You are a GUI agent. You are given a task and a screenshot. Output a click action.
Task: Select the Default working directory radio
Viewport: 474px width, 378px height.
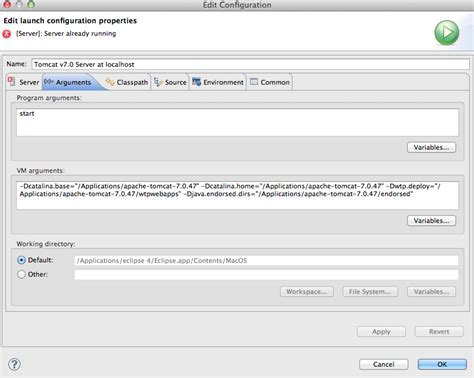(x=21, y=260)
